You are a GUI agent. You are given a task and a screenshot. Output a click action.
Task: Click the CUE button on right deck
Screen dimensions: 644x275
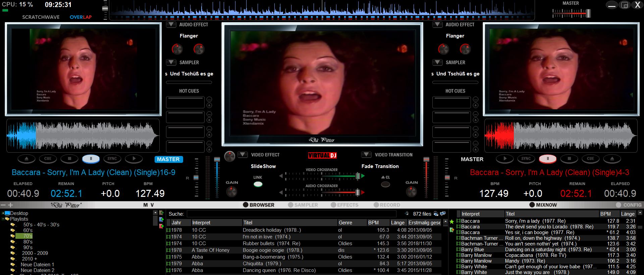pyautogui.click(x=591, y=159)
